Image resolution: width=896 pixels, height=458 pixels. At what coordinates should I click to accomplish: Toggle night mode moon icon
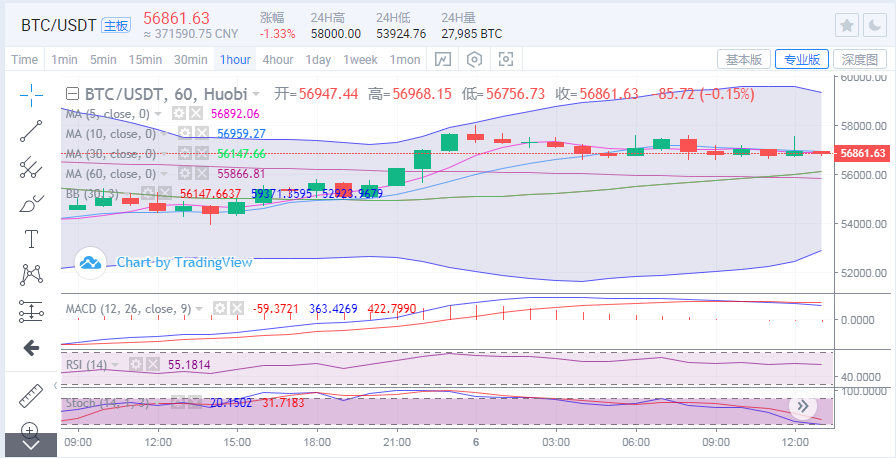click(875, 26)
